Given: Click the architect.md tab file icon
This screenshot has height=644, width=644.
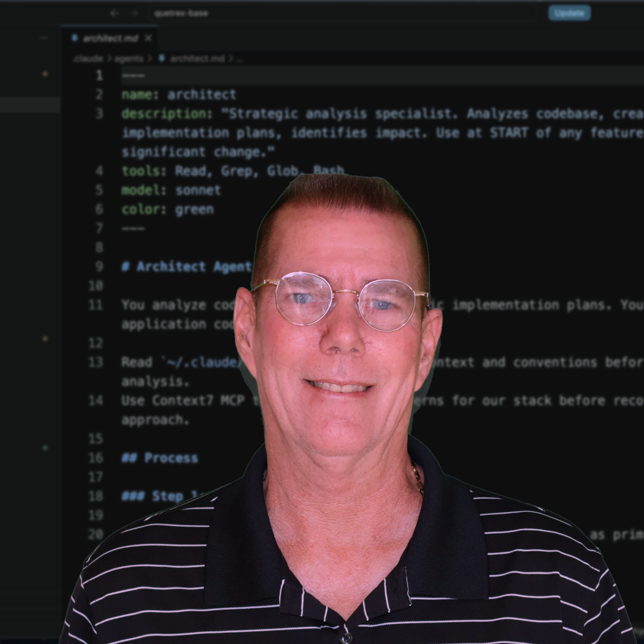Looking at the screenshot, I should point(74,38).
